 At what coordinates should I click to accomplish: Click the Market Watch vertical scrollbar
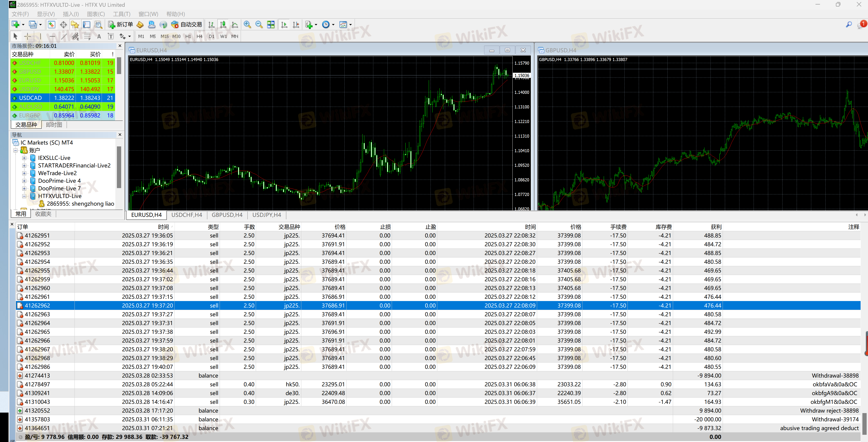(x=119, y=66)
